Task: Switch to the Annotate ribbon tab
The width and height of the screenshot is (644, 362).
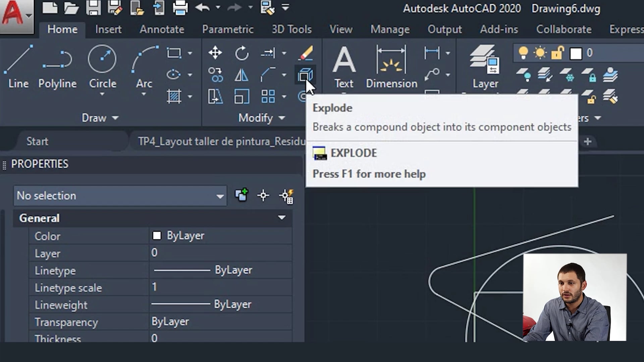Action: tap(162, 29)
